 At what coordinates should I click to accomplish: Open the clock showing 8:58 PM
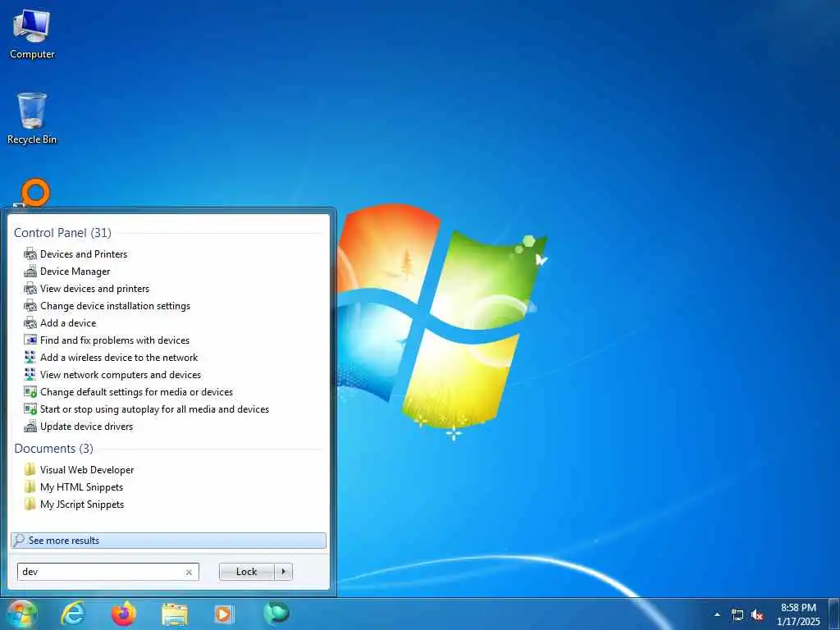[798, 614]
